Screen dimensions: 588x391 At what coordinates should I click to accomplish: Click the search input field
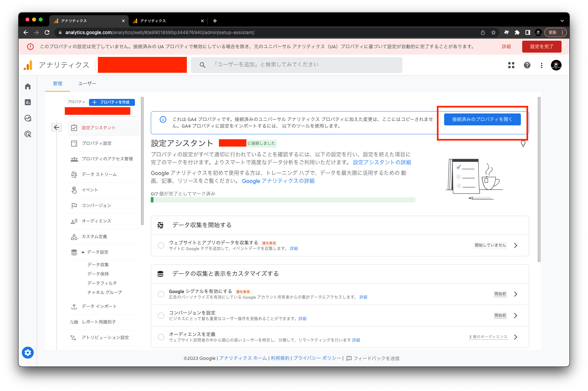(x=298, y=65)
